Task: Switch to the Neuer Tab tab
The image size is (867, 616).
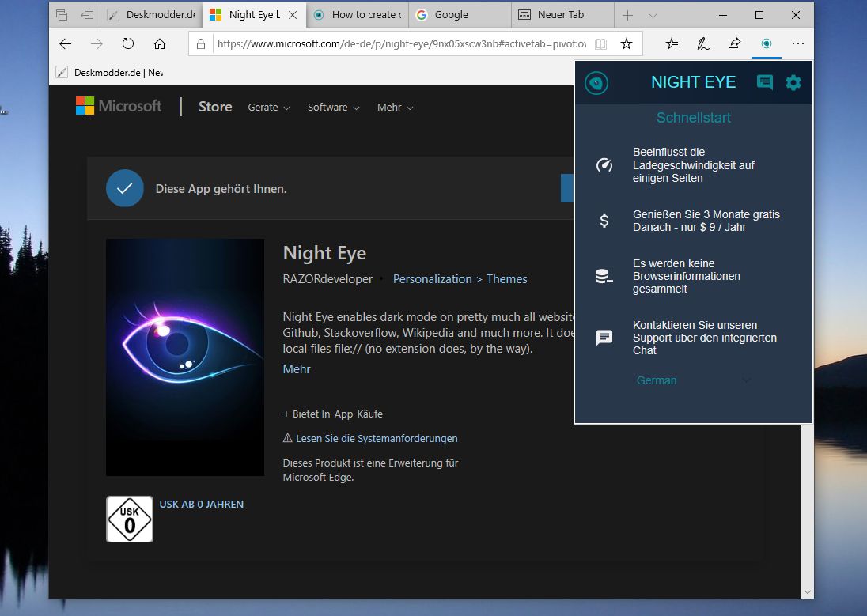Action: pyautogui.click(x=563, y=15)
